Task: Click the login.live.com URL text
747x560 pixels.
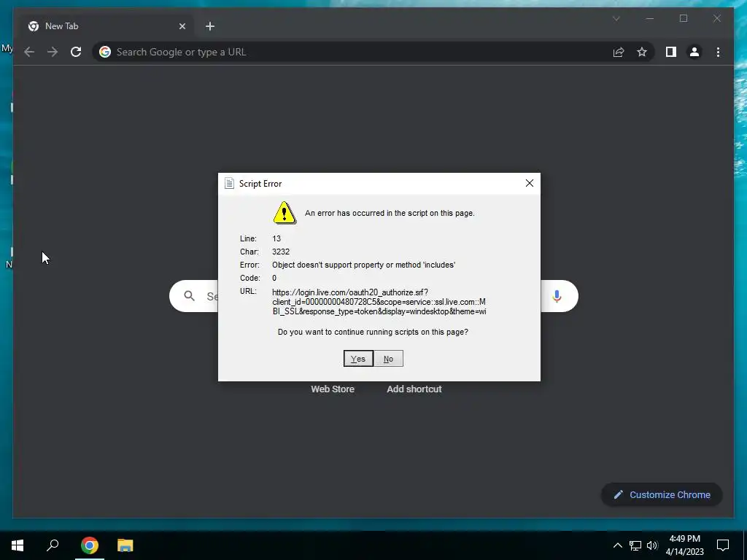Action: 379,302
